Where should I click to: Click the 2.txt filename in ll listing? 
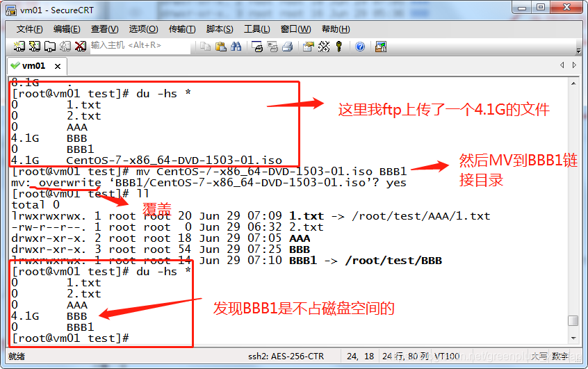pyautogui.click(x=306, y=227)
